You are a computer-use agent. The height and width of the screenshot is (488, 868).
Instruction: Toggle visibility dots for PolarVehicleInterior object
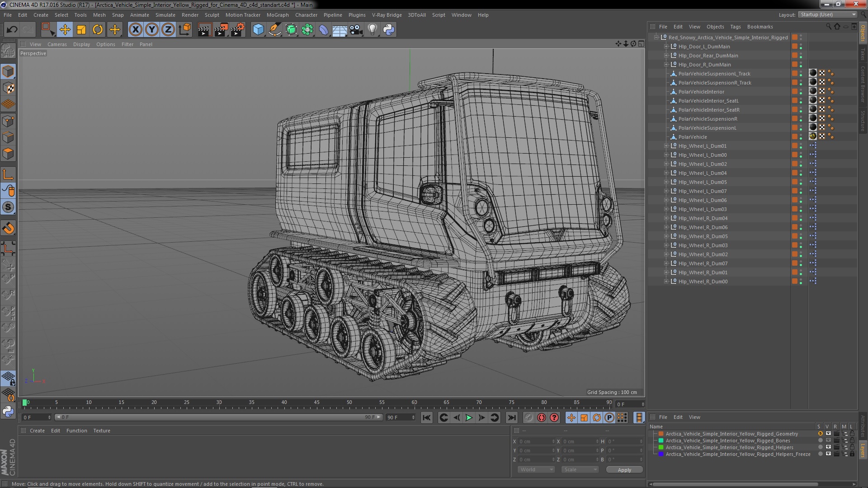pyautogui.click(x=801, y=92)
